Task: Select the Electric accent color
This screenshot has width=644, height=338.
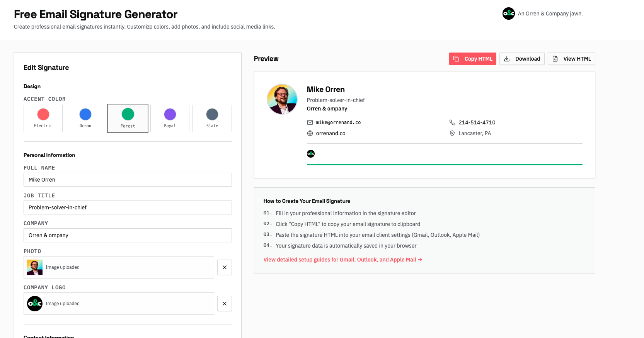Action: 43,118
